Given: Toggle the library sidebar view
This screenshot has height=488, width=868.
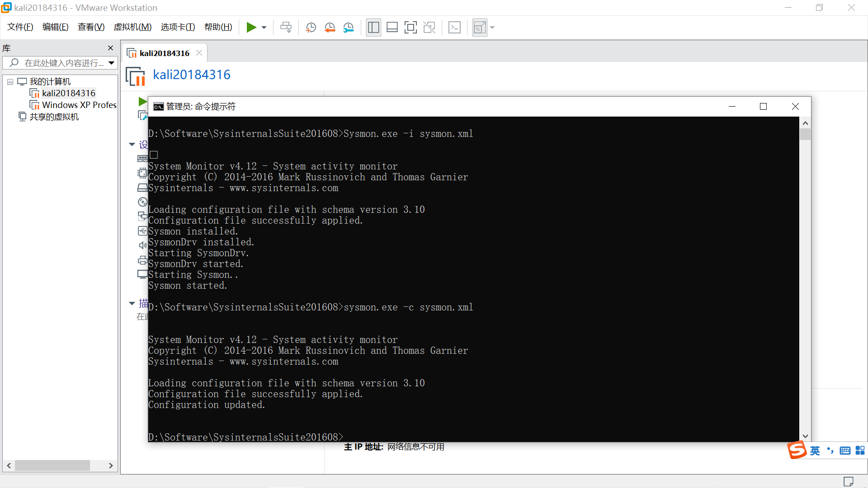Looking at the screenshot, I should pos(373,28).
